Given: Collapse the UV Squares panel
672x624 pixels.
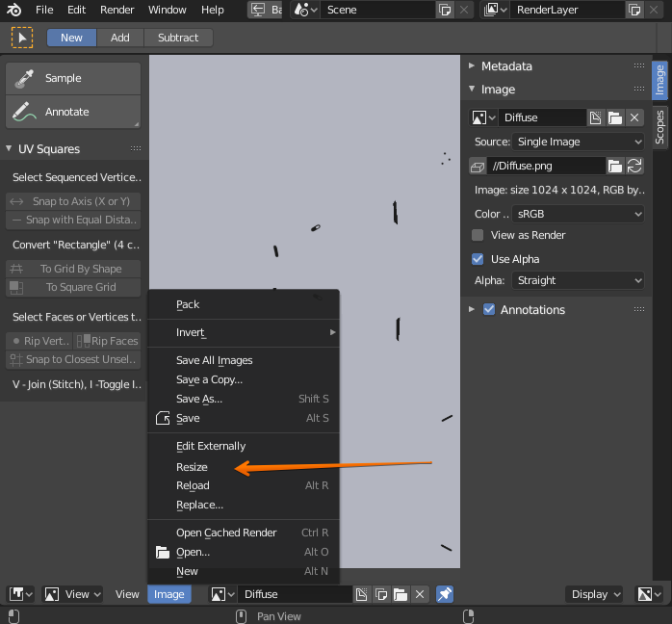Looking at the screenshot, I should point(9,148).
